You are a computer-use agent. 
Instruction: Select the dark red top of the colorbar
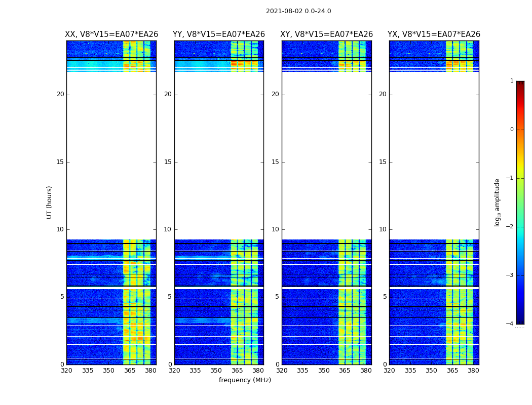tap(520, 84)
